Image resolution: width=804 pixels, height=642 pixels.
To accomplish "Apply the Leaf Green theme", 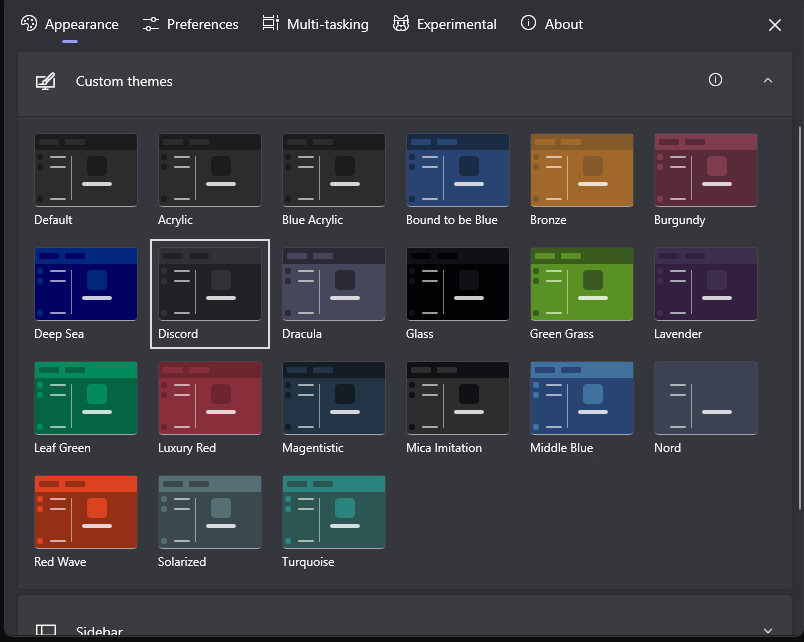I will pyautogui.click(x=86, y=398).
